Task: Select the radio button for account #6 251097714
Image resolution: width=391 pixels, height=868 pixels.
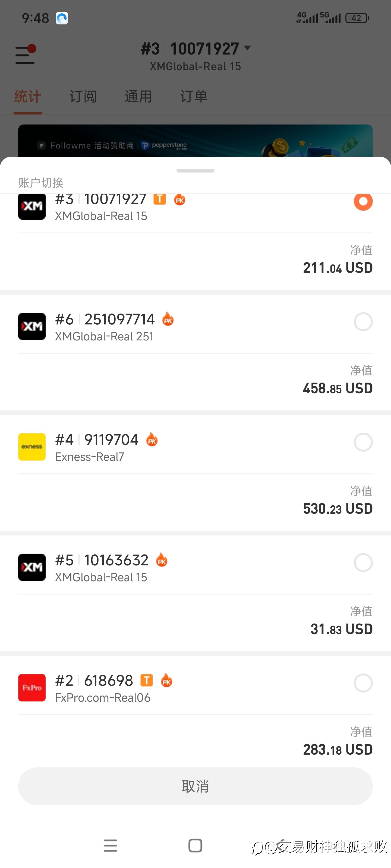Action: click(363, 322)
